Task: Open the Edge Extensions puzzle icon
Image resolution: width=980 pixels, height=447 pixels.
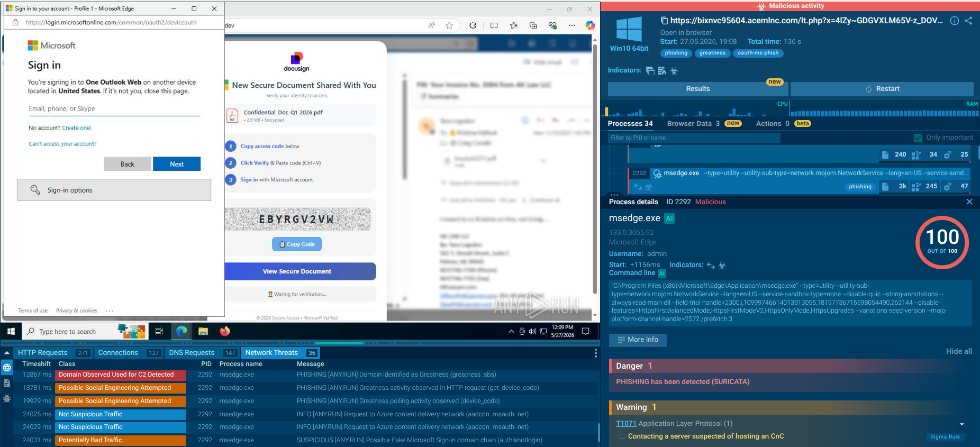Action: click(473, 25)
